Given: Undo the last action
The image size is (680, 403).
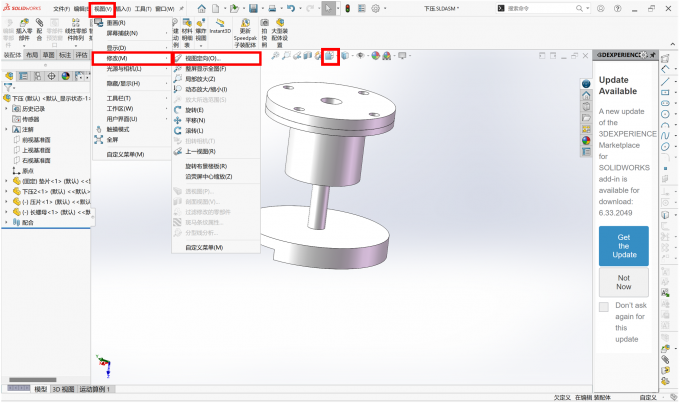Looking at the screenshot, I should [291, 8].
